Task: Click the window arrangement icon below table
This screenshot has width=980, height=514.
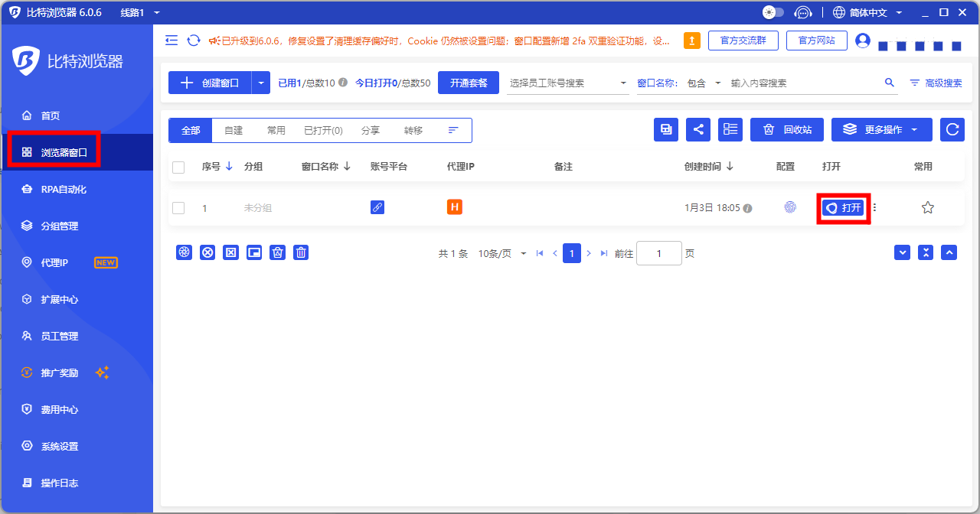Action: coord(254,252)
